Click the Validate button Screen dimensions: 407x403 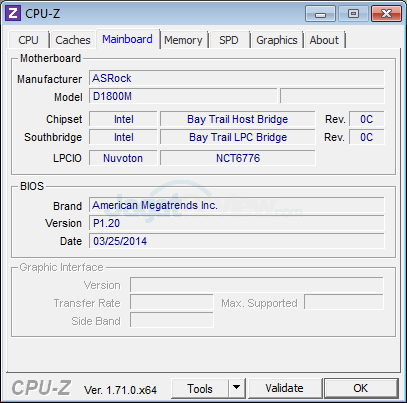pyautogui.click(x=284, y=388)
